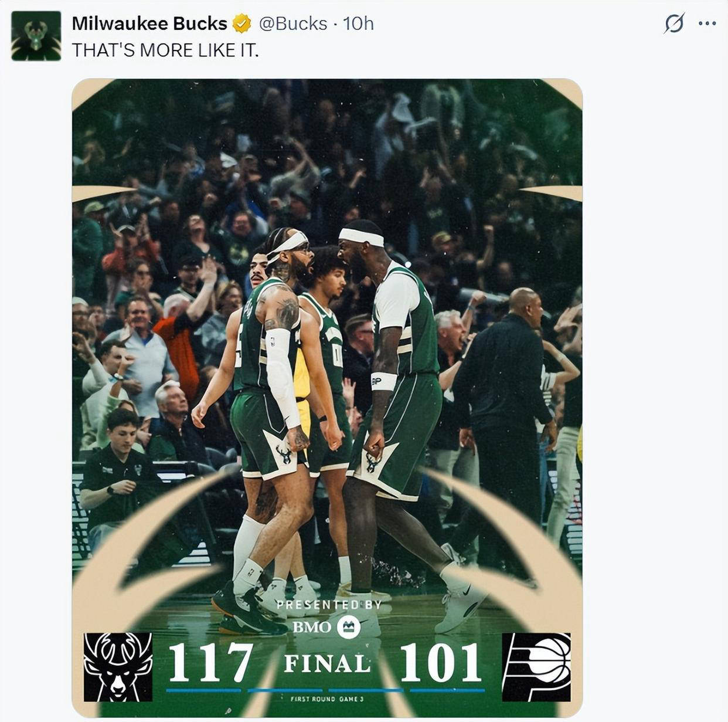
Task: Click the 10h post timestamp
Action: [x=358, y=23]
